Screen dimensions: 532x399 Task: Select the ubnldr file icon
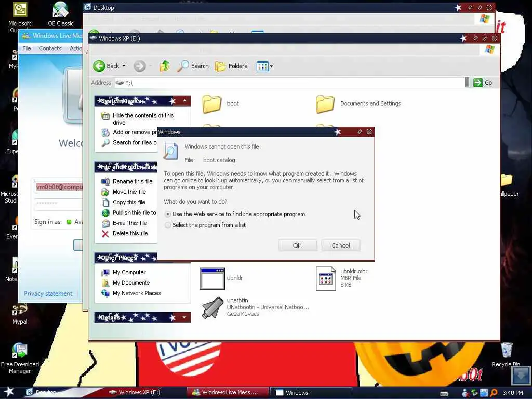pyautogui.click(x=212, y=278)
